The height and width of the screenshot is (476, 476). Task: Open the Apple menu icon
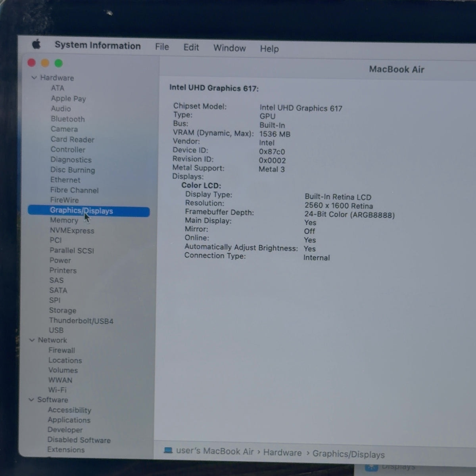pyautogui.click(x=36, y=44)
